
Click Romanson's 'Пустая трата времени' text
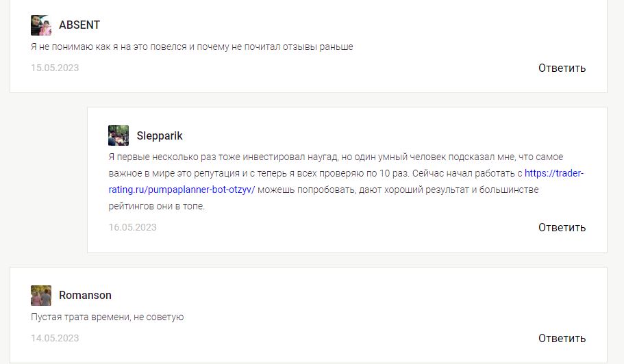click(107, 317)
